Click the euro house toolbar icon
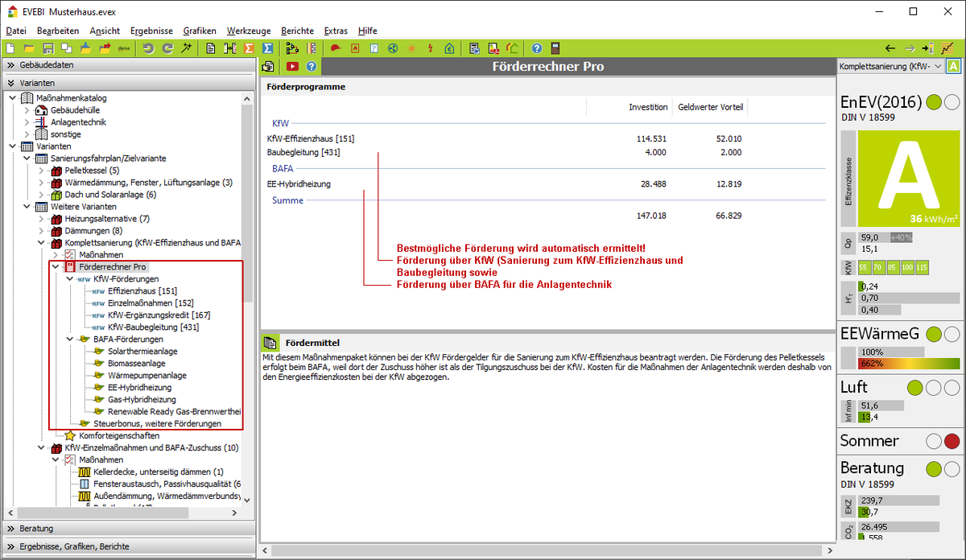Viewport: 966px width, 560px height. pyautogui.click(x=450, y=48)
